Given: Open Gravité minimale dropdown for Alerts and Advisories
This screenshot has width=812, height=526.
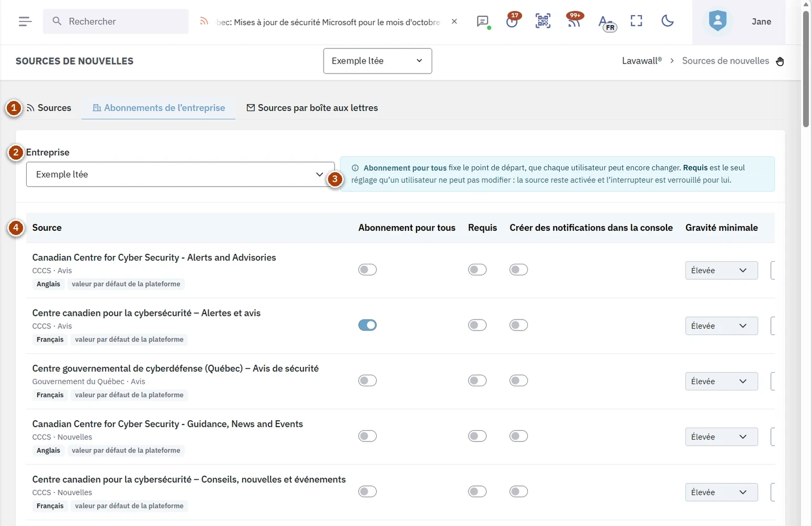Looking at the screenshot, I should (721, 270).
